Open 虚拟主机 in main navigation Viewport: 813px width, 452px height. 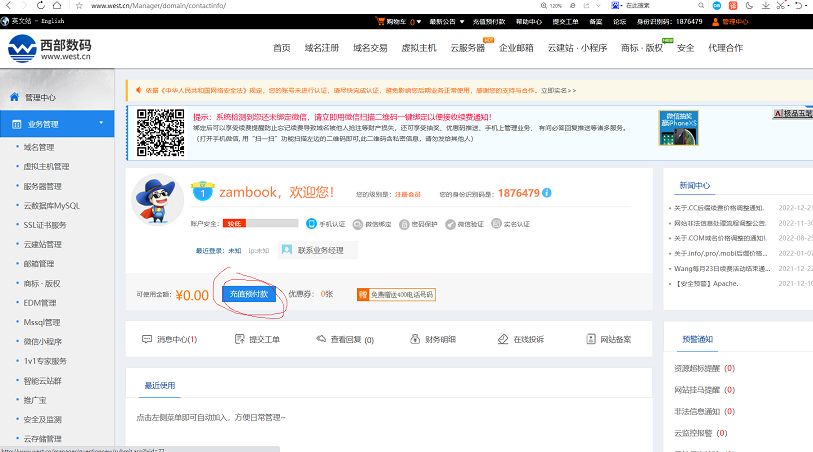tap(419, 48)
